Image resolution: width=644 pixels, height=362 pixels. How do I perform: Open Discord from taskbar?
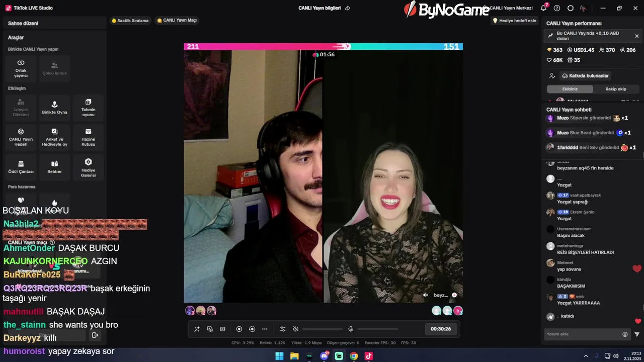tap(324, 356)
